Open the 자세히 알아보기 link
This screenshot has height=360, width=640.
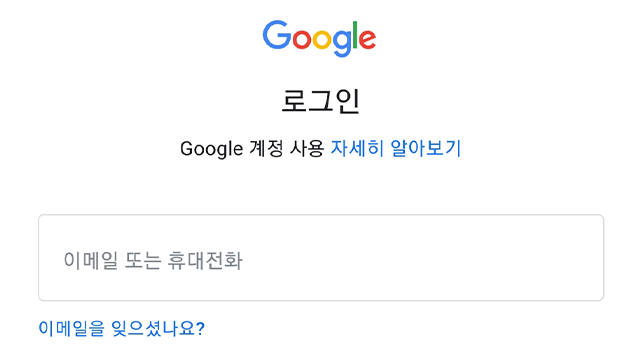point(396,148)
